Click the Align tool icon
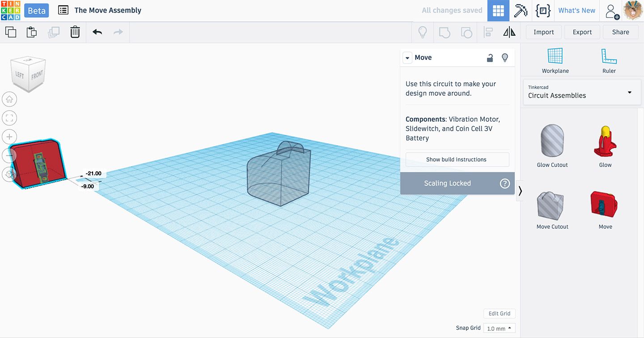 coord(488,32)
